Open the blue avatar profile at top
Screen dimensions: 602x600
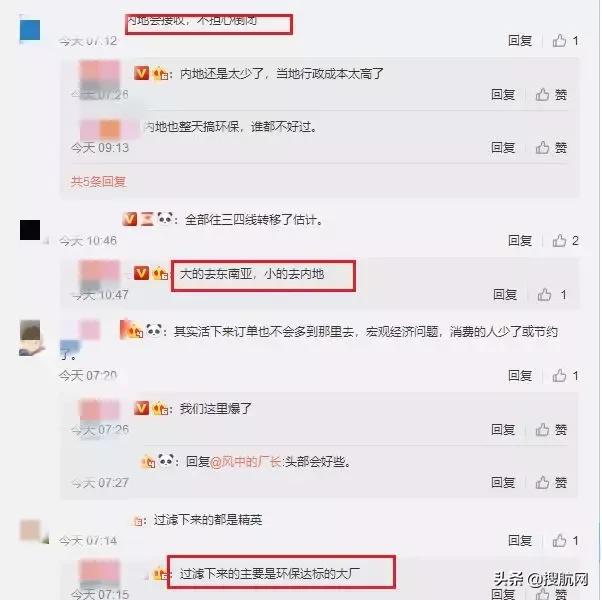pos(30,30)
